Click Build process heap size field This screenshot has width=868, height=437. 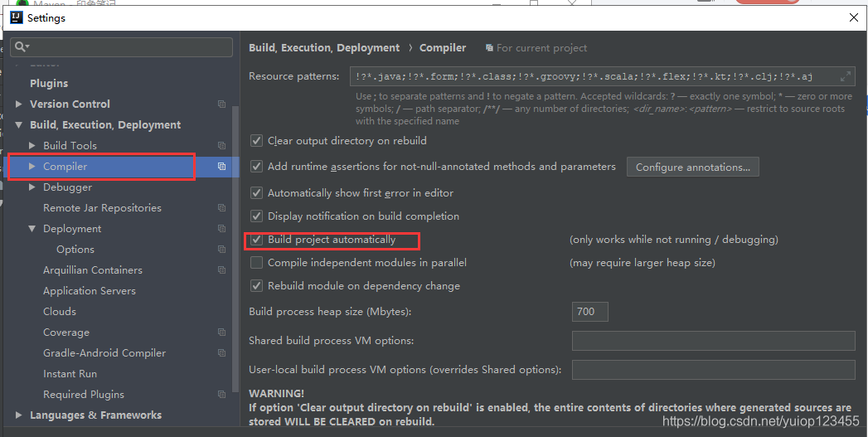[x=589, y=311]
